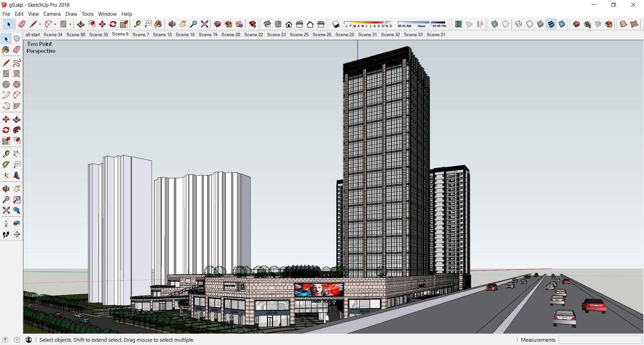The width and height of the screenshot is (644, 345).
Task: Select the Circle tool in left toolbar
Action: 6,84
